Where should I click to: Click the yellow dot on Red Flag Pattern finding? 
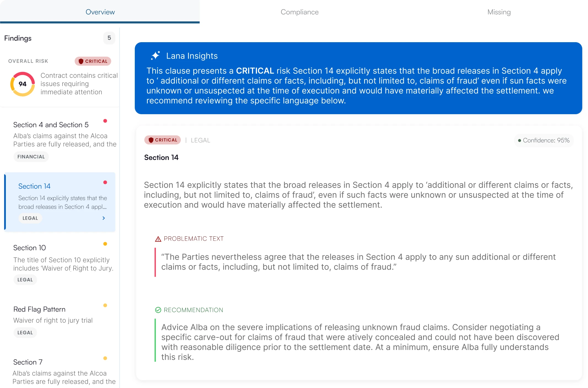coord(105,305)
